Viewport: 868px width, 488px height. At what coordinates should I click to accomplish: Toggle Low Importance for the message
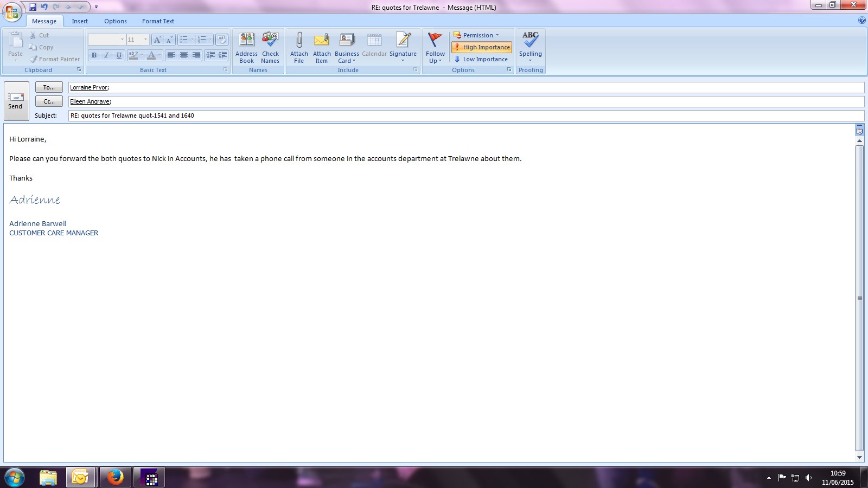pos(481,59)
